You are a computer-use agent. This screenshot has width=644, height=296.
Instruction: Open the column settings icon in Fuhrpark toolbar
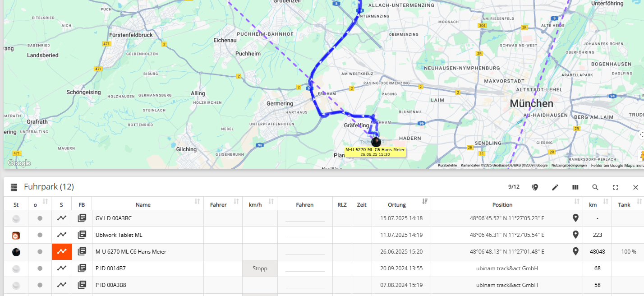575,187
